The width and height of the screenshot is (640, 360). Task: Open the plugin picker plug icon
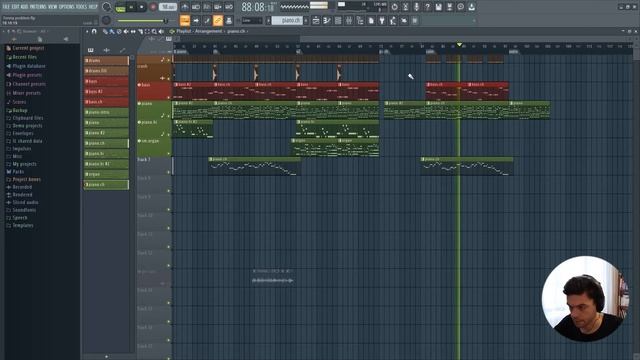pyautogui.click(x=382, y=20)
